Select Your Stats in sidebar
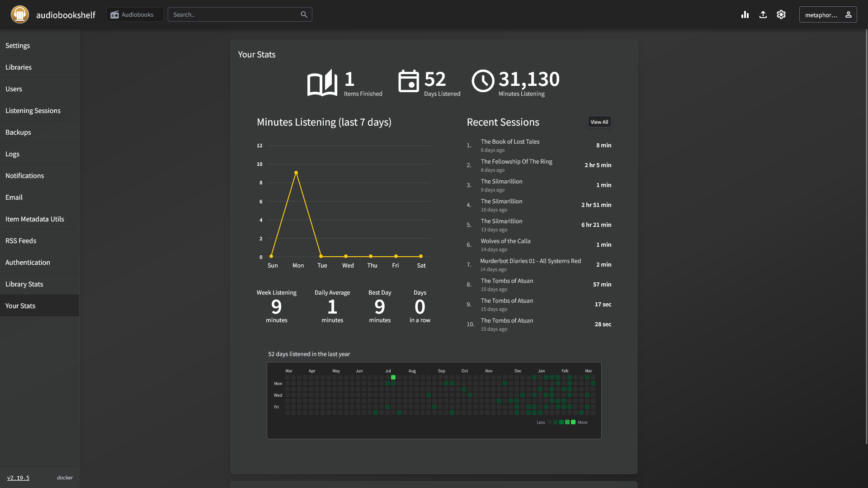This screenshot has height=488, width=868. (40, 305)
